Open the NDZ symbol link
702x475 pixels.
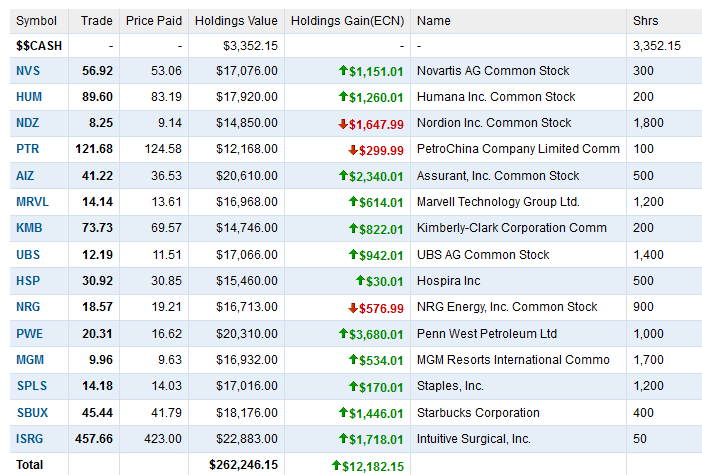coord(27,123)
